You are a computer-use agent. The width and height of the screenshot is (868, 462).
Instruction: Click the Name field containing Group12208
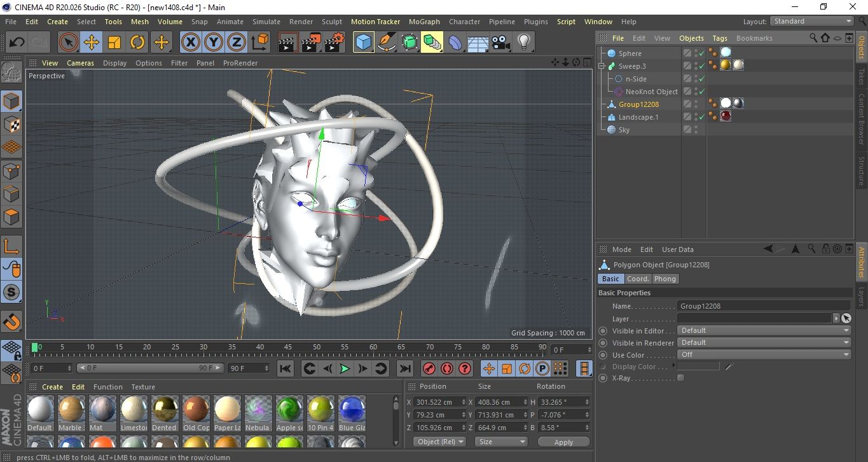(x=763, y=306)
